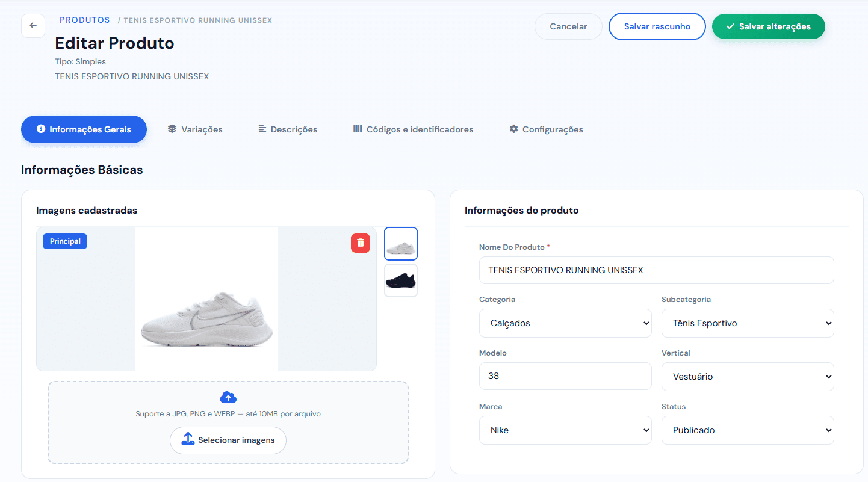Viewport: 868px width, 482px height.
Task: Click the gear icon next to Configurações
Action: click(x=513, y=129)
